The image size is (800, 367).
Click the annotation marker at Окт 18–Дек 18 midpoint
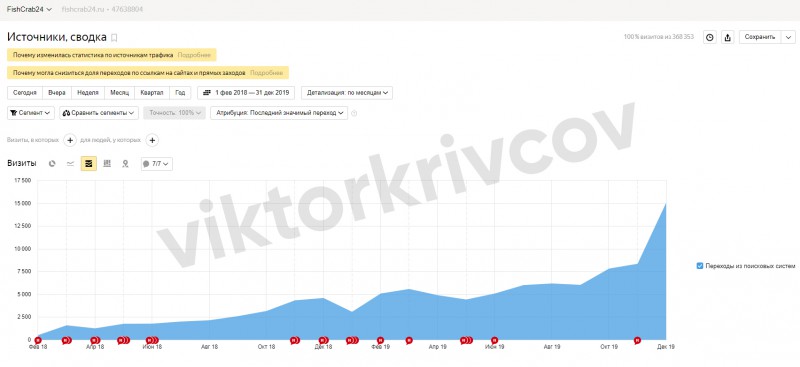click(x=294, y=340)
